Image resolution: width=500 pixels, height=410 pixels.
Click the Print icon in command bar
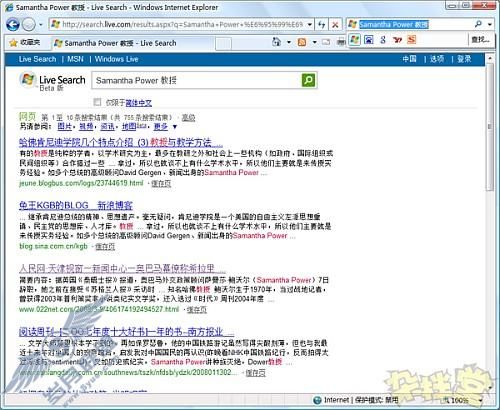point(341,42)
